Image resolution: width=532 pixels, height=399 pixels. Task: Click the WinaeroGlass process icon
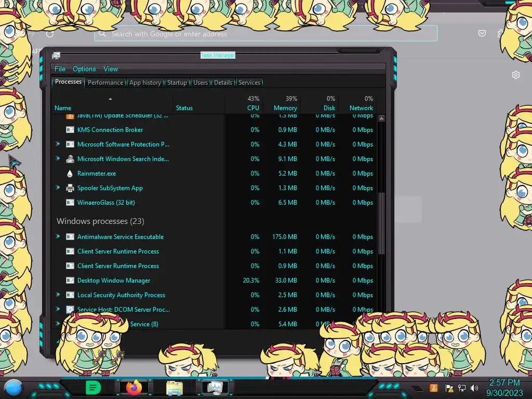click(70, 203)
